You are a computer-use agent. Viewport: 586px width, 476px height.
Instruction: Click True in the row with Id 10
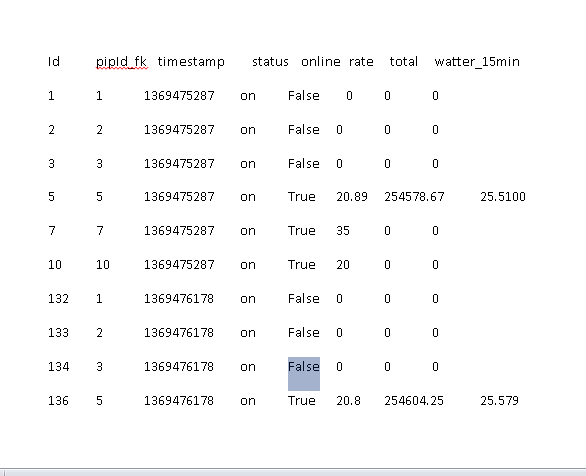(x=302, y=265)
